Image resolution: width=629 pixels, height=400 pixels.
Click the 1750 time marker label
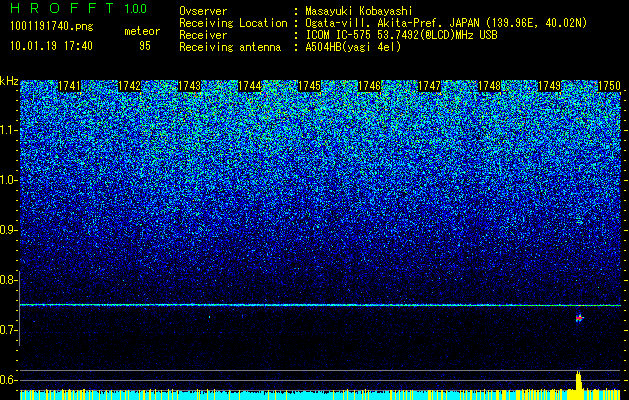(609, 86)
